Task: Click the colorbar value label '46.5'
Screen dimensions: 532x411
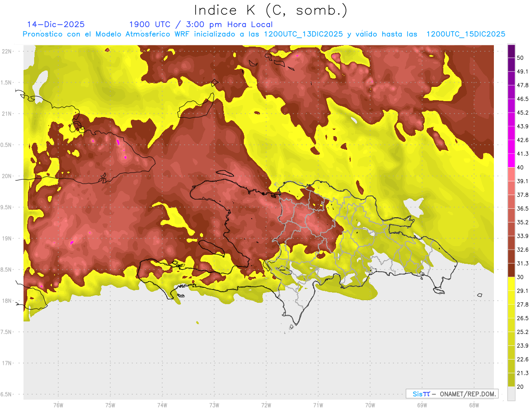Action: (x=523, y=99)
